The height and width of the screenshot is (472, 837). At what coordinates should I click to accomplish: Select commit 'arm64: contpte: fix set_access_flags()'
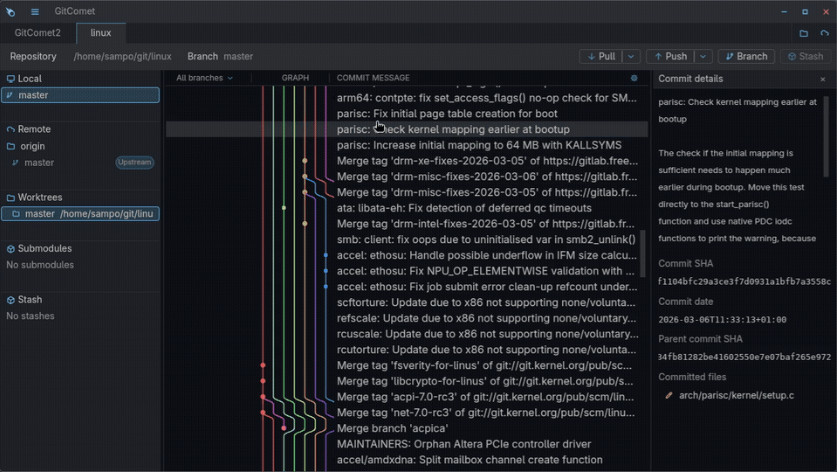coord(407,98)
